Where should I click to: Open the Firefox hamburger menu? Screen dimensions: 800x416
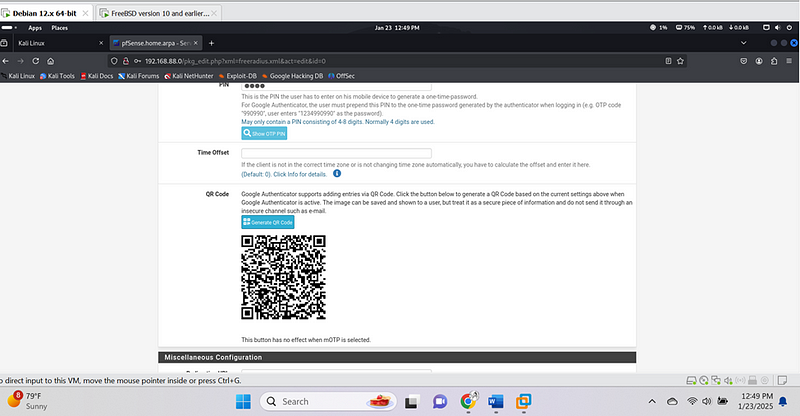tap(789, 61)
